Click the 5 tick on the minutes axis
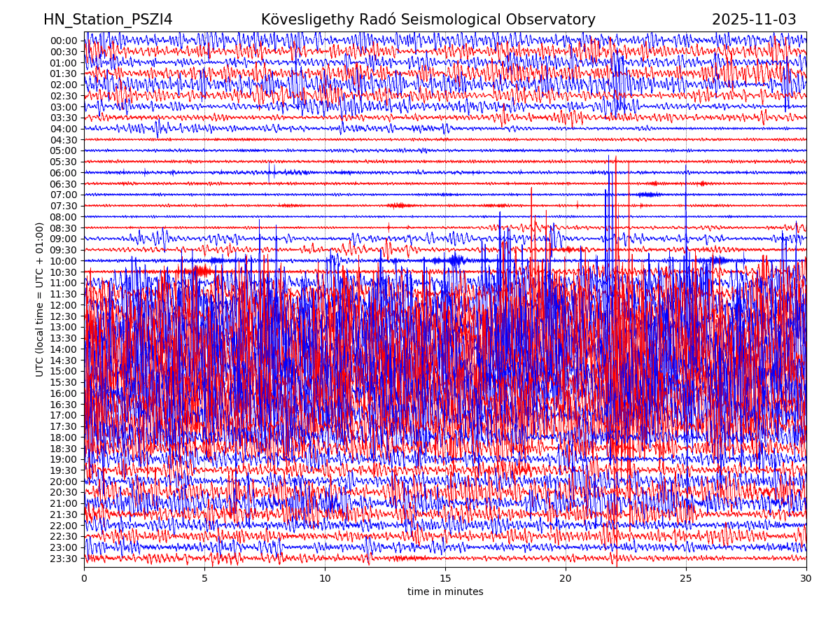Image resolution: width=840 pixels, height=630 pixels. tap(204, 579)
